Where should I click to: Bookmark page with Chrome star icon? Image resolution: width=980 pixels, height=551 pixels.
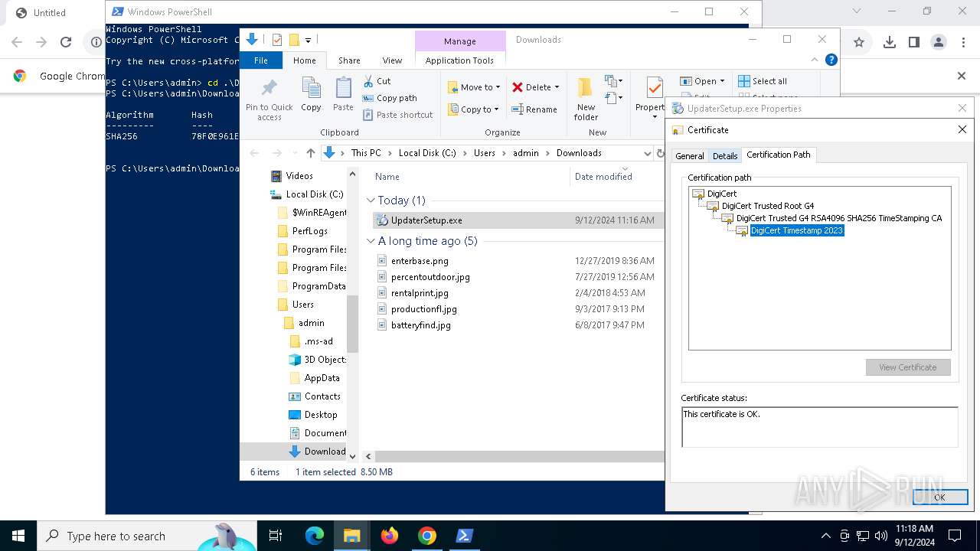coord(859,43)
